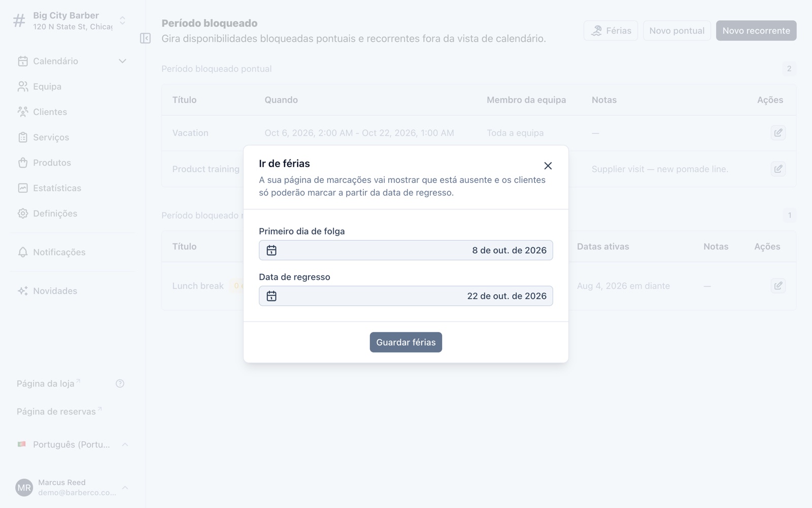Screen dimensions: 812x508
Task: Expand the Calendário chevron
Action: 122,61
